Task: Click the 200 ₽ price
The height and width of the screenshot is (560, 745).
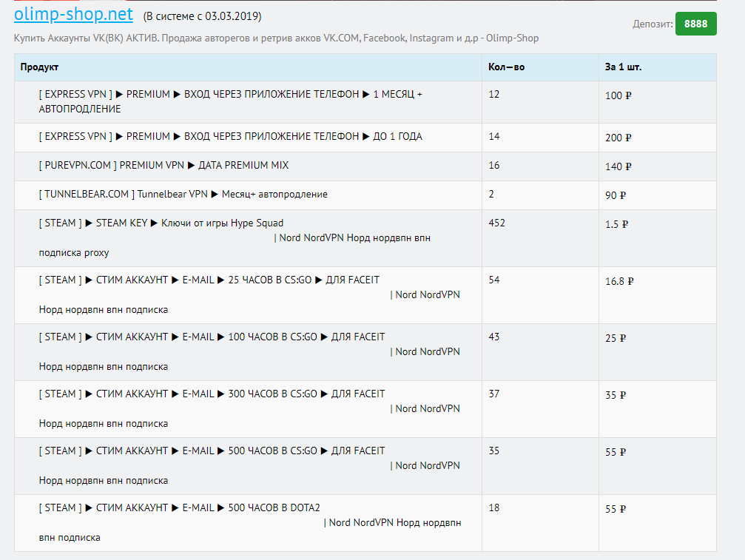Action: 618,138
